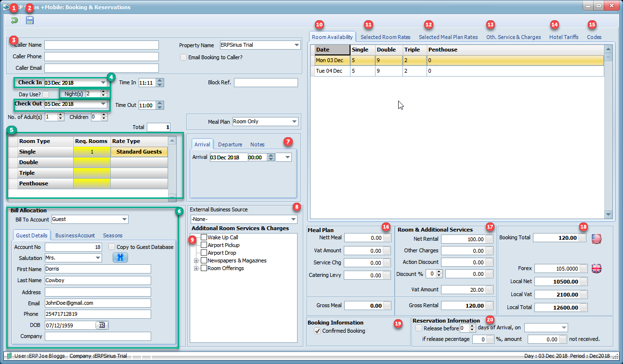Image resolution: width=623 pixels, height=364 pixels.
Task: Switch to Selected Room Rates tab
Action: pos(385,37)
